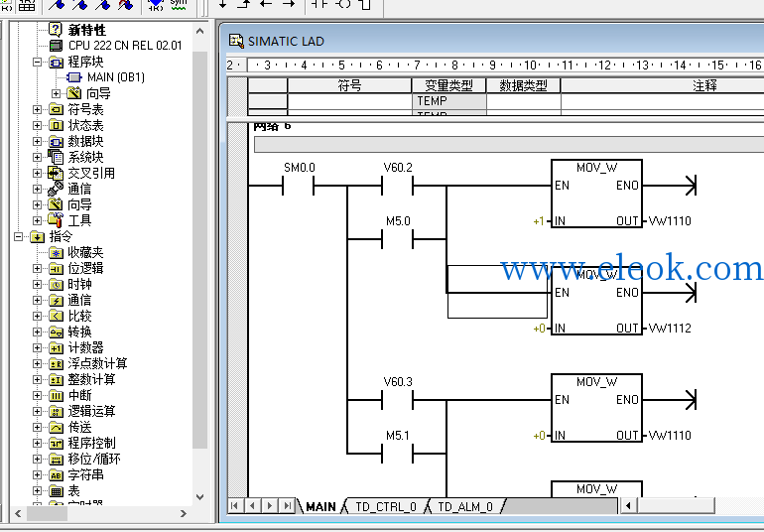Switch to the TD_CTRL_0 tab

pos(386,506)
